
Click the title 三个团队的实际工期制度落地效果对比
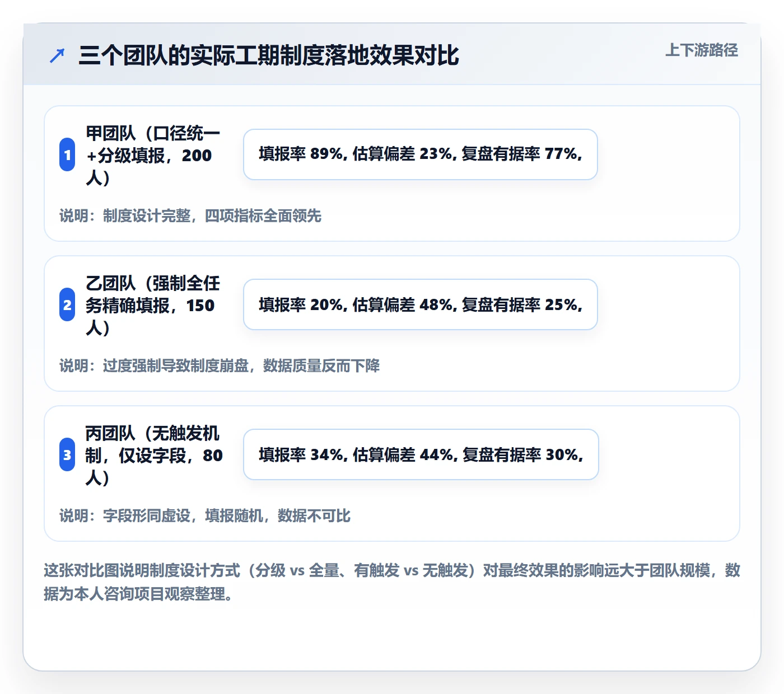(x=269, y=55)
